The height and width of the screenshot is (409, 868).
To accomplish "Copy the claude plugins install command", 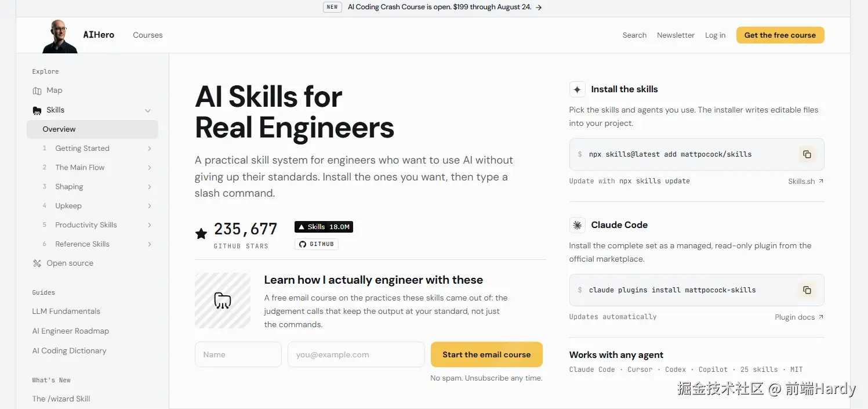I will [x=807, y=290].
